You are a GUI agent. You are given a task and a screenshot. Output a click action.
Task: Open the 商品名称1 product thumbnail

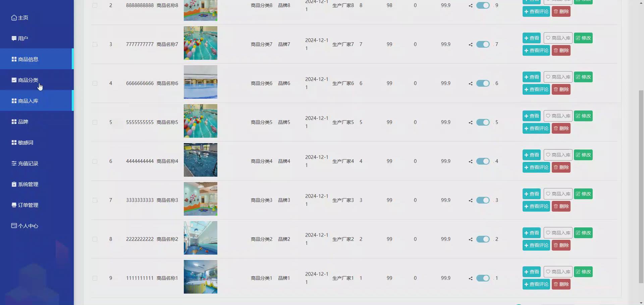(x=201, y=277)
